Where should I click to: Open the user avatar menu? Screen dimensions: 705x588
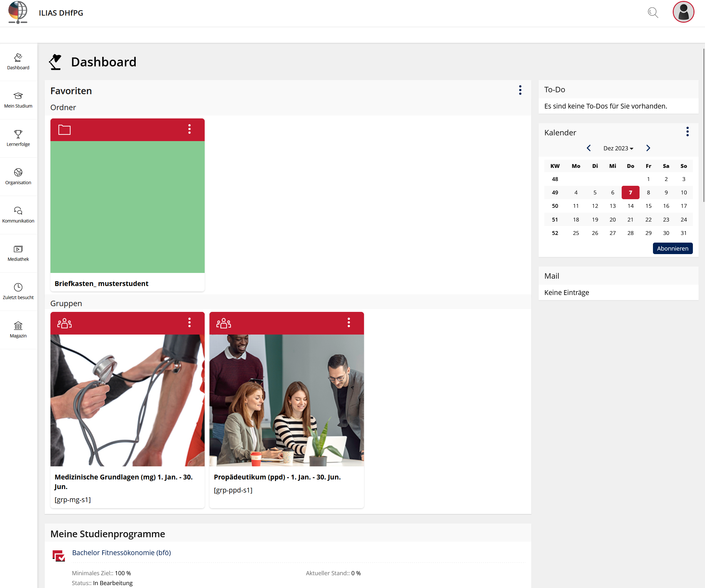point(683,12)
